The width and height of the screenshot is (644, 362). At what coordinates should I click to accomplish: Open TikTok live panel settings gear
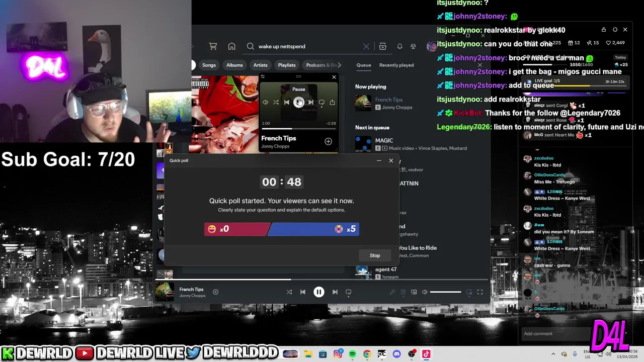pos(615,30)
